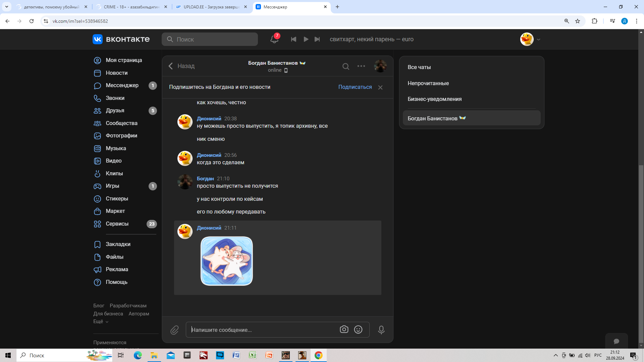This screenshot has height=362, width=644.
Task: Start voice message with microphone icon
Action: [381, 330]
